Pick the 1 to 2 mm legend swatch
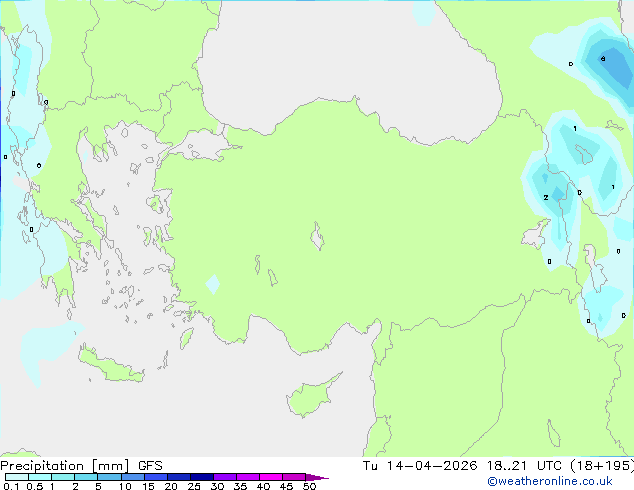The width and height of the screenshot is (634, 490). pos(63,477)
